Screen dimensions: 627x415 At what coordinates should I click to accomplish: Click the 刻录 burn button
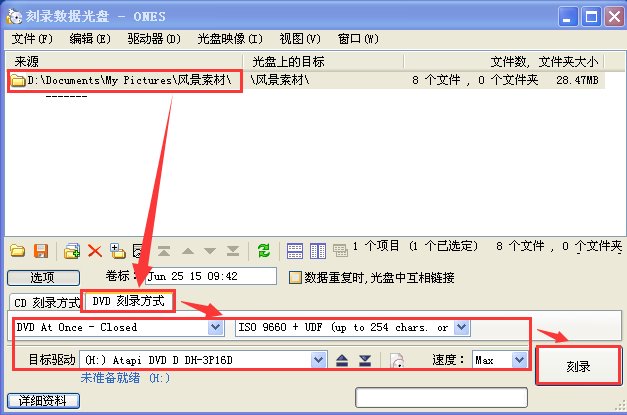(578, 366)
